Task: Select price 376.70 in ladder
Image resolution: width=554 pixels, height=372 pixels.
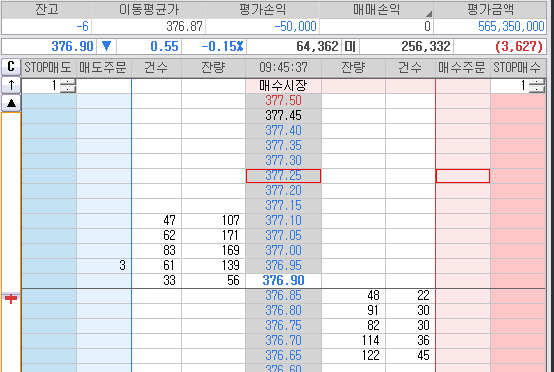Action: pyautogui.click(x=283, y=341)
